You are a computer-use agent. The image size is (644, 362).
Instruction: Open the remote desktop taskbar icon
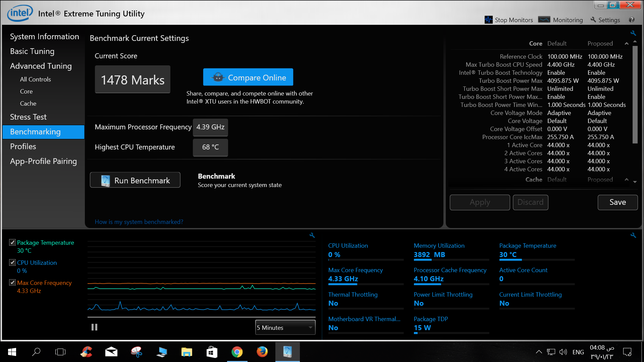(162, 352)
